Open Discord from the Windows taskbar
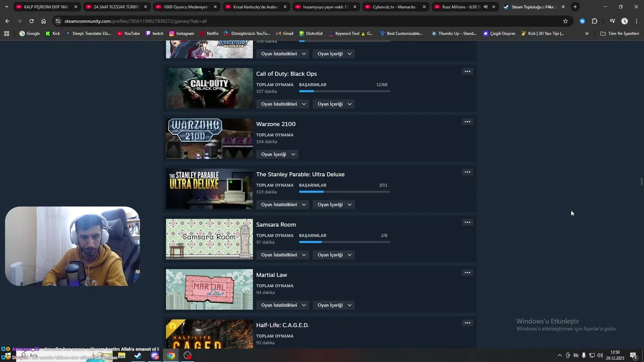 (154, 355)
